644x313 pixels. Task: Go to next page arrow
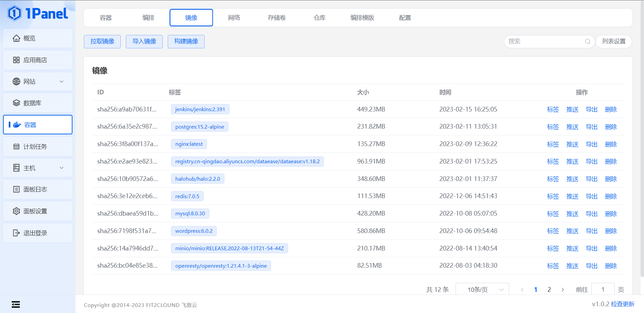tap(562, 290)
